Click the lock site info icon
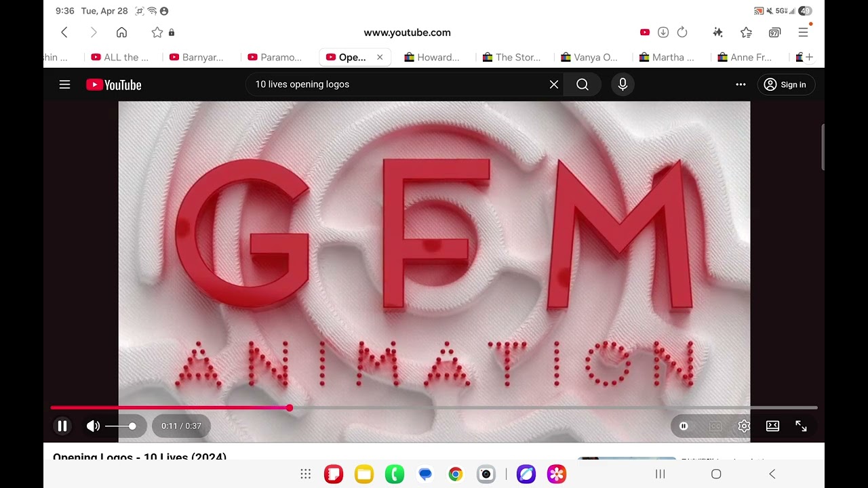Screen dimensions: 868x488 172,33
